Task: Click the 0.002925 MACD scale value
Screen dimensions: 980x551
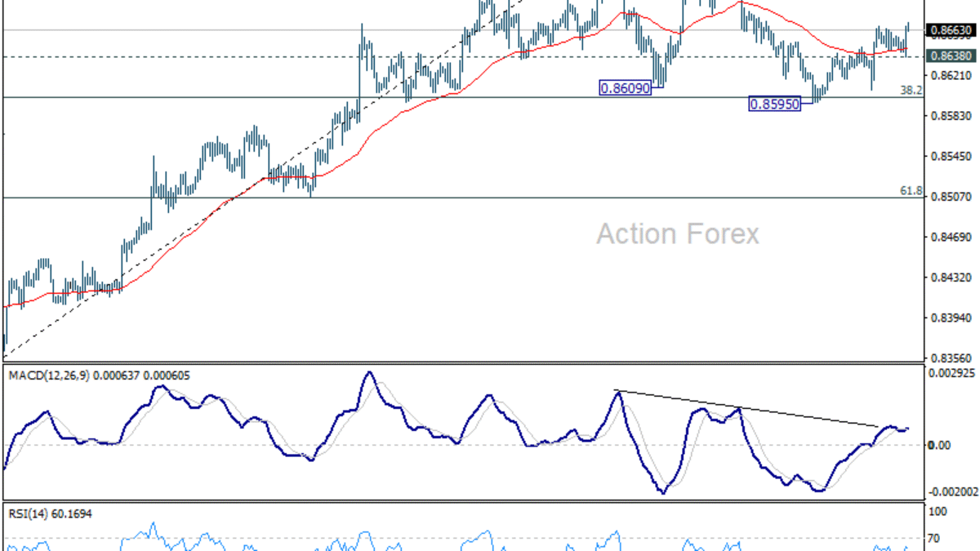Action: tap(954, 373)
